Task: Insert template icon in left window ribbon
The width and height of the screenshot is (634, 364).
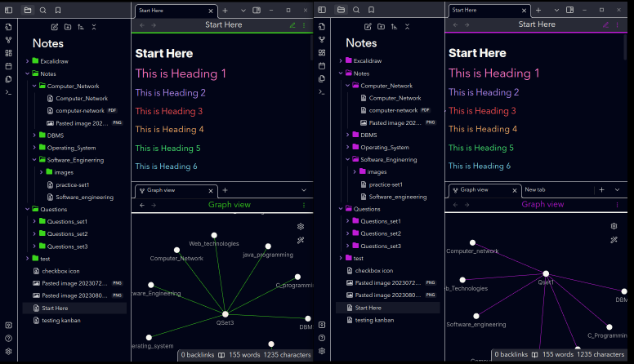Action: [8, 79]
